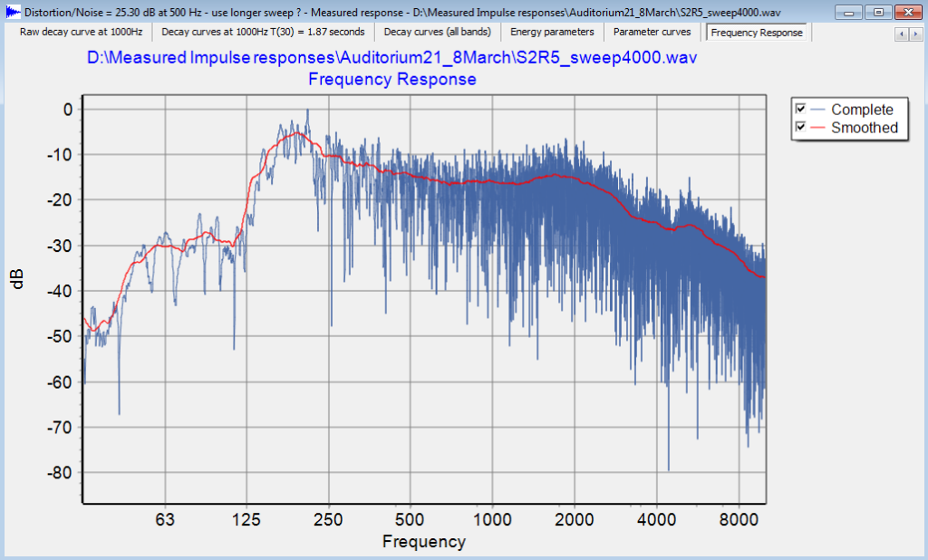Viewport: 928px width, 560px height.
Task: Minimize the measured response window
Action: 848,12
